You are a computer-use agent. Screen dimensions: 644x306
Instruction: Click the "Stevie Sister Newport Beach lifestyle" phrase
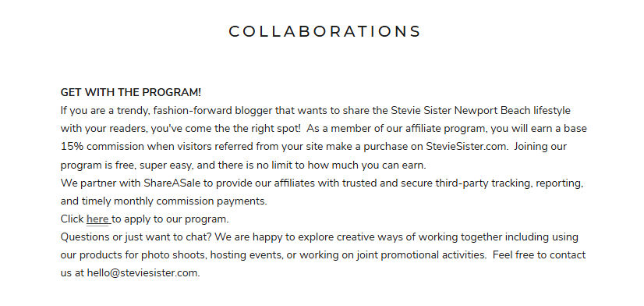click(480, 111)
